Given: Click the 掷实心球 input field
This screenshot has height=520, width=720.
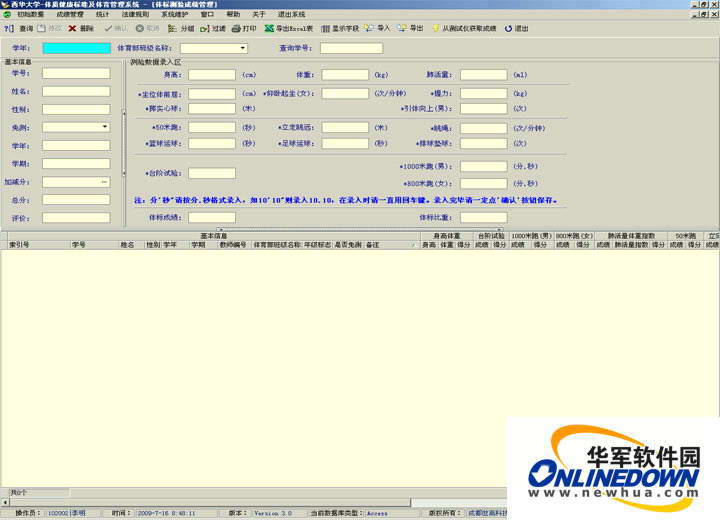Looking at the screenshot, I should click(212, 109).
